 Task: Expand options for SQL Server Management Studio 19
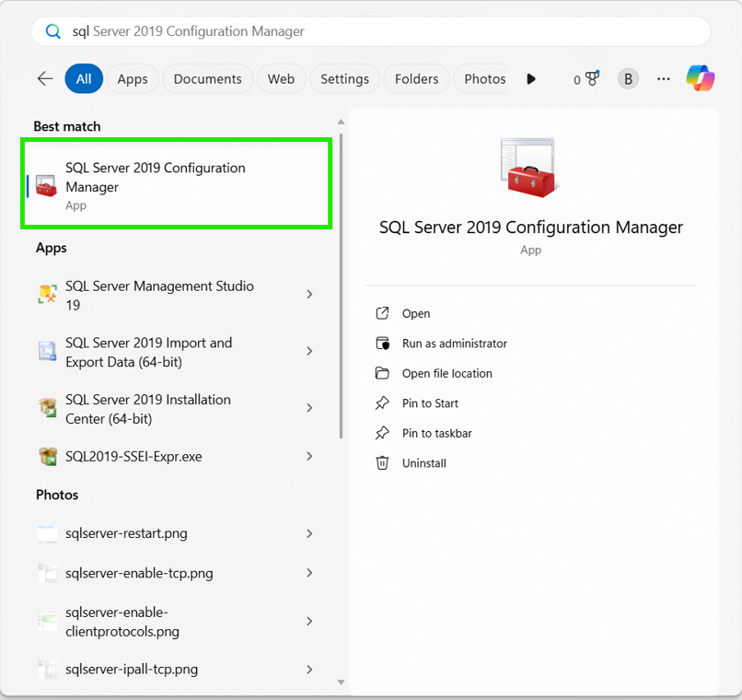309,295
